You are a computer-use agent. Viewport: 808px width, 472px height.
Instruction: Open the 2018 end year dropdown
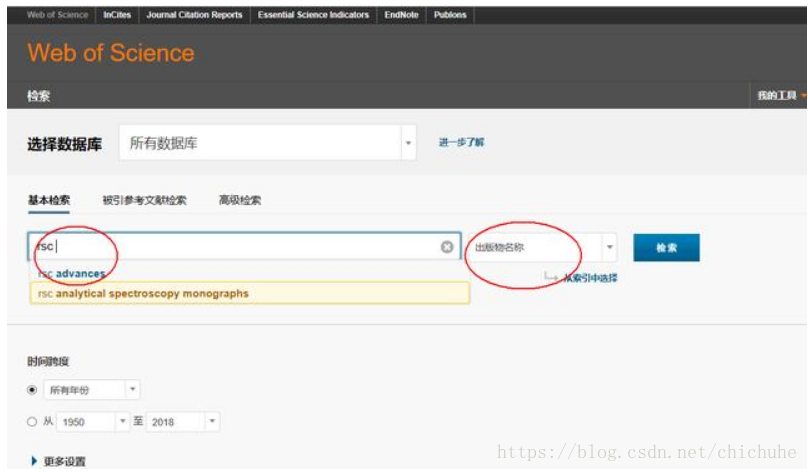point(183,422)
